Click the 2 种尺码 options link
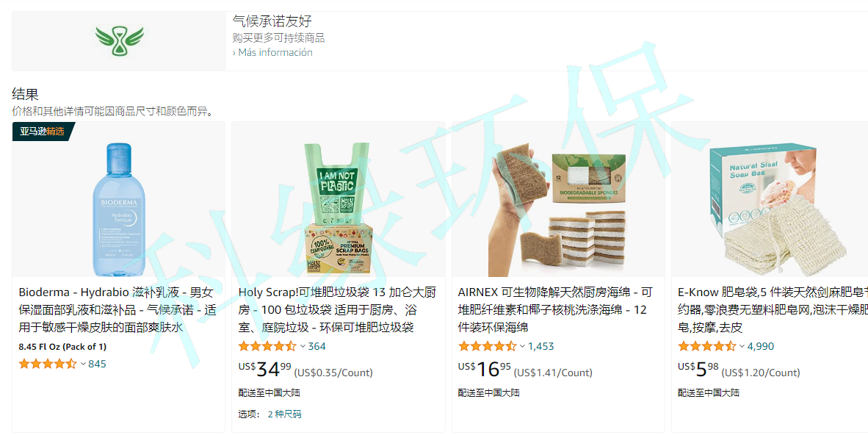Screen dimensions: 868x435 [x=284, y=414]
